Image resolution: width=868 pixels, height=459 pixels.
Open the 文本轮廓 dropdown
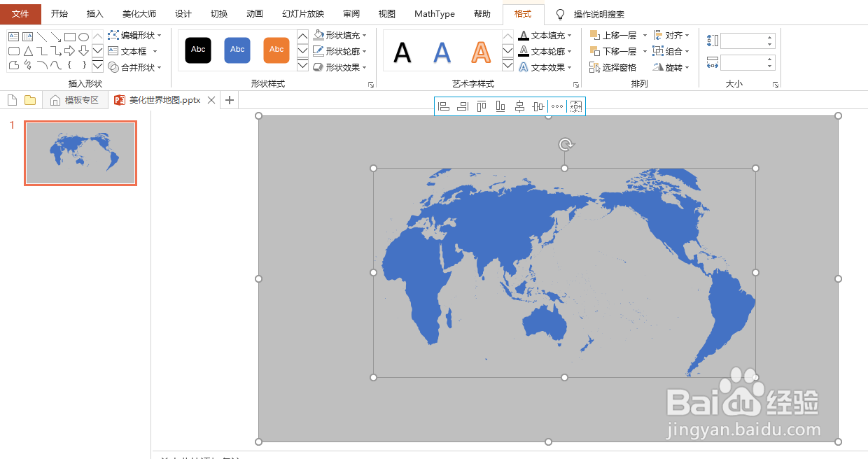click(x=545, y=51)
